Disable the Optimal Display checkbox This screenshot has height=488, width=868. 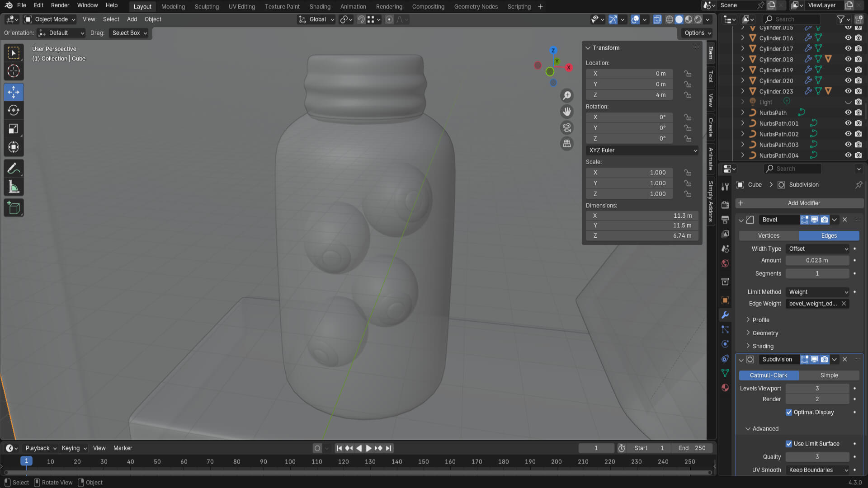[x=789, y=412]
